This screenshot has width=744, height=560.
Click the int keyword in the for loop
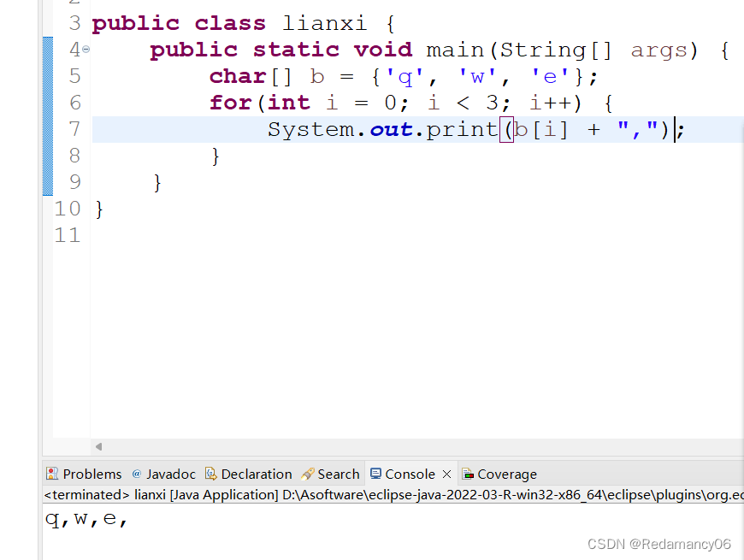288,103
